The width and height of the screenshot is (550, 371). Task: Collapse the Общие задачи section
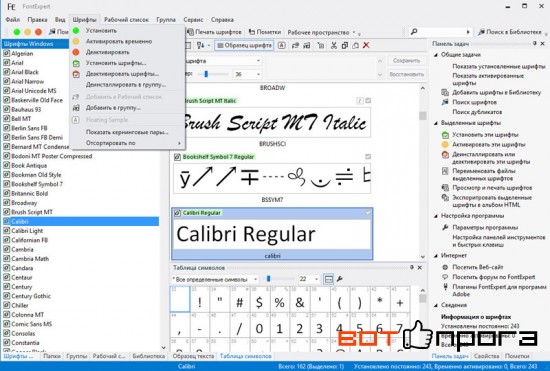[x=436, y=55]
